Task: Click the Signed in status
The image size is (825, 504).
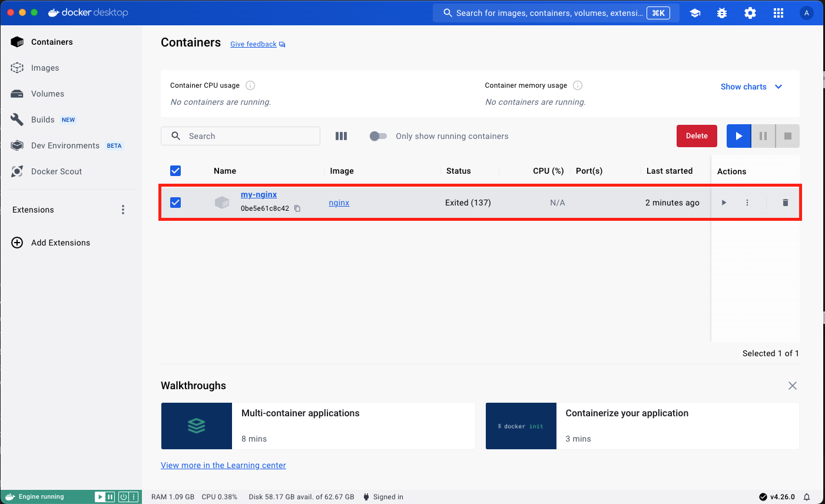Action: point(383,497)
